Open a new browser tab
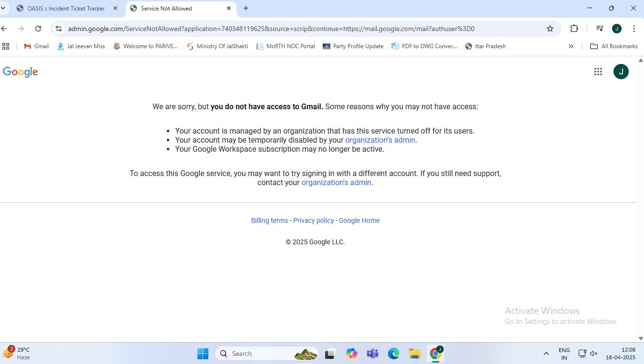This screenshot has width=644, height=364. pos(246,8)
